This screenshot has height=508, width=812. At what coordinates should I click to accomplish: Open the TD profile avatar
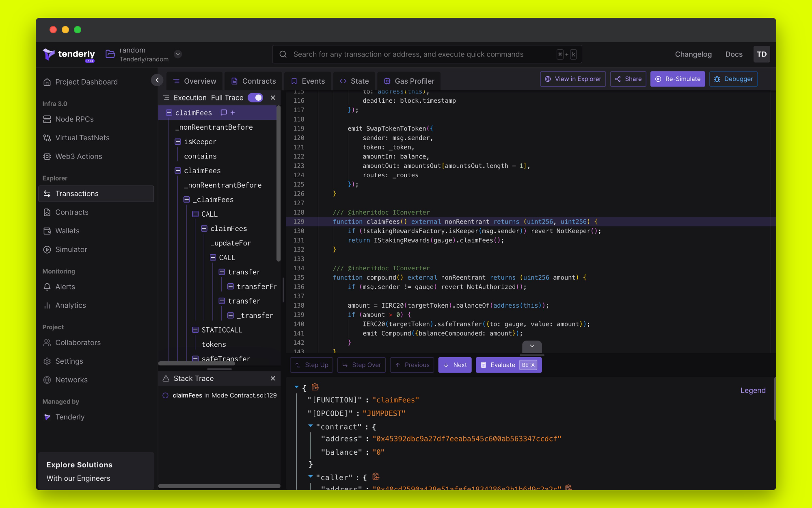762,54
